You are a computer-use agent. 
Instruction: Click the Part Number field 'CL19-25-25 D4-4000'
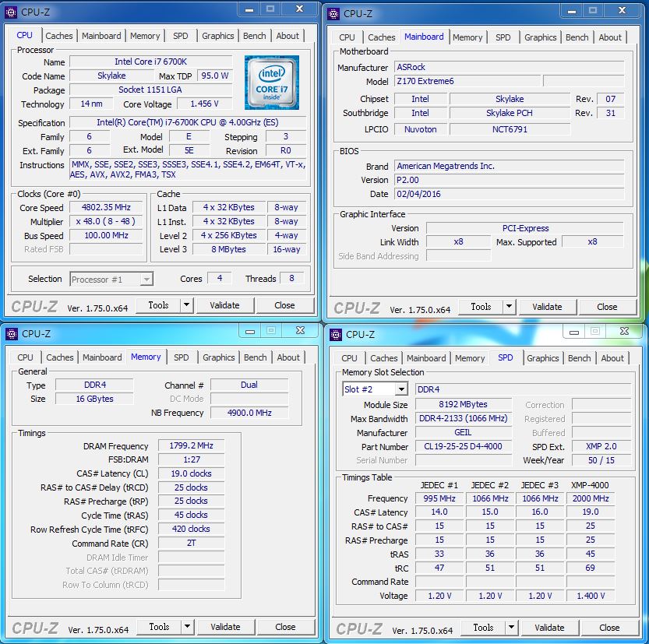point(463,446)
